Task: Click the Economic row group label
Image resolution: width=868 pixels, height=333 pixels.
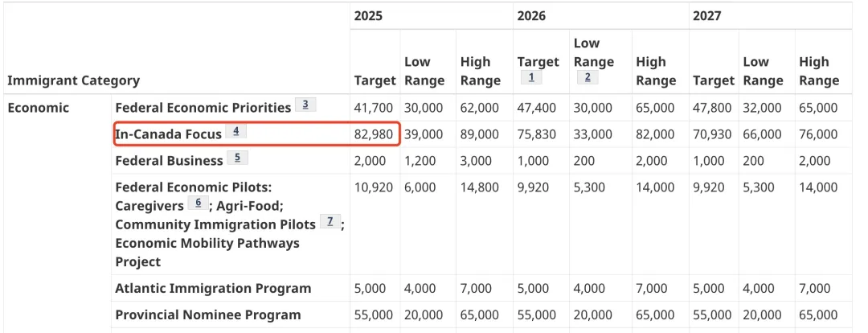Action: coord(38,108)
